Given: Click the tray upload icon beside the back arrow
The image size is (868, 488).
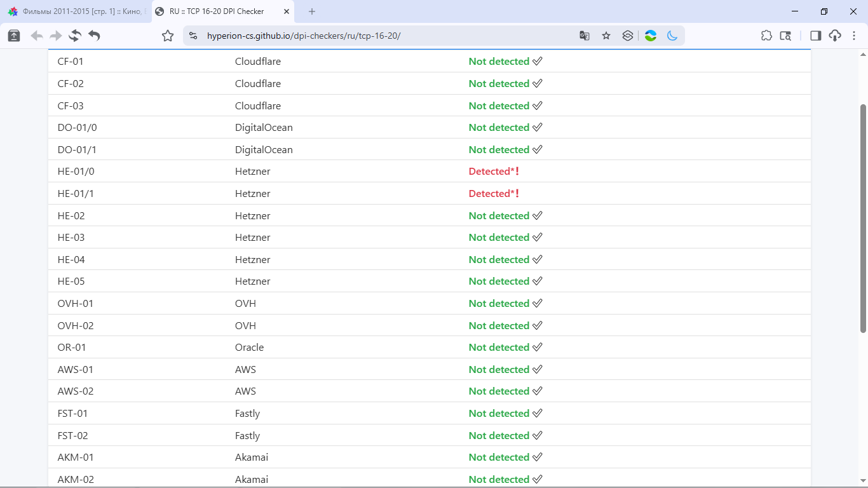Looking at the screenshot, I should click(14, 36).
